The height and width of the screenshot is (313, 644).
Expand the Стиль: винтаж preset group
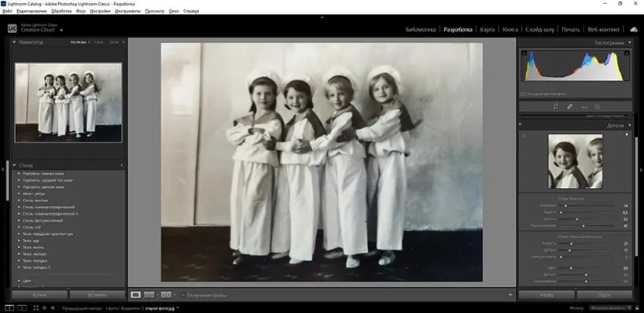[x=20, y=201]
